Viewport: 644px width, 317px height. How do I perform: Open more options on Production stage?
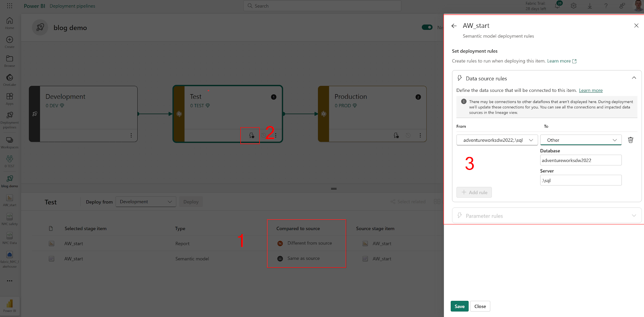[420, 135]
